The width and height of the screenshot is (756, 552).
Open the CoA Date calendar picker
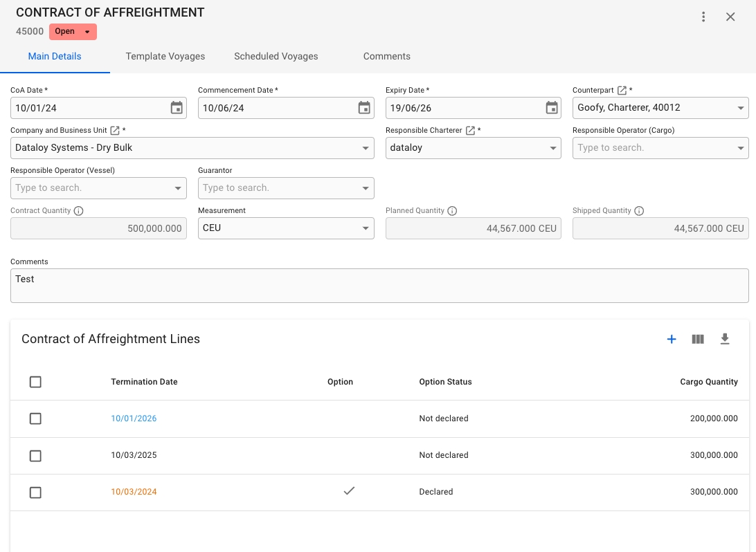click(177, 108)
